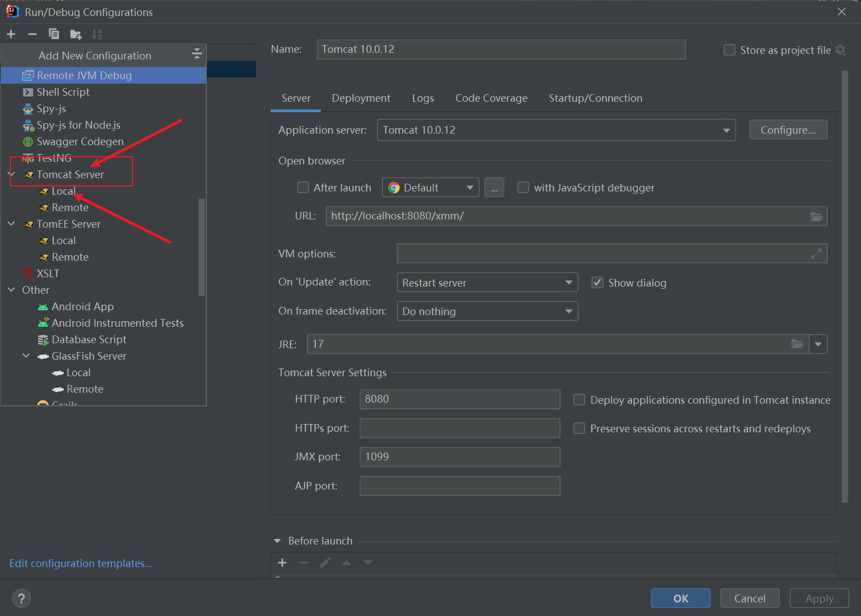This screenshot has height=616, width=861.
Task: Click the Cancel button
Action: tap(750, 598)
